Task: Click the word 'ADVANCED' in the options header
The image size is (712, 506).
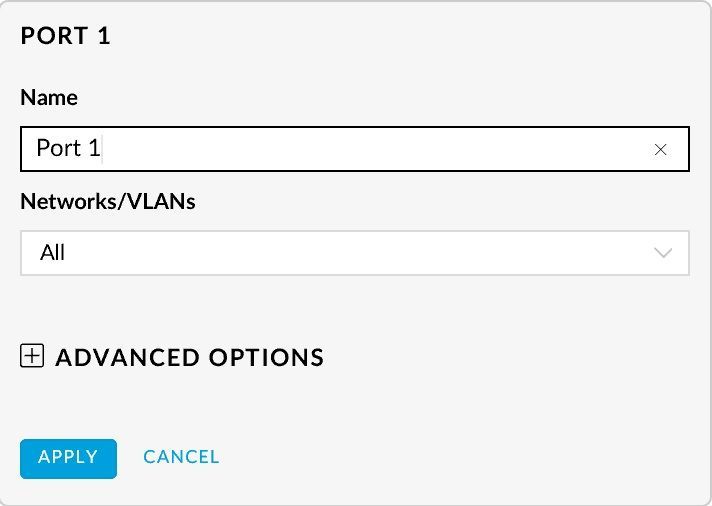Action: click(x=126, y=357)
